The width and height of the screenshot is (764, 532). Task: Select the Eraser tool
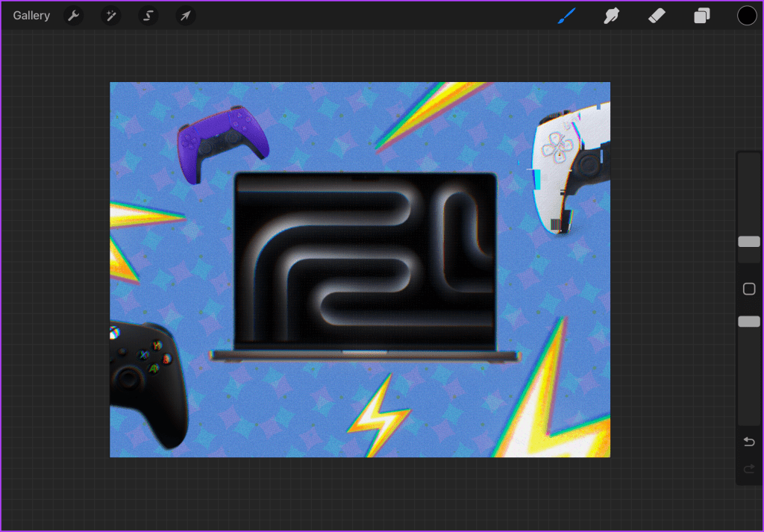[657, 16]
